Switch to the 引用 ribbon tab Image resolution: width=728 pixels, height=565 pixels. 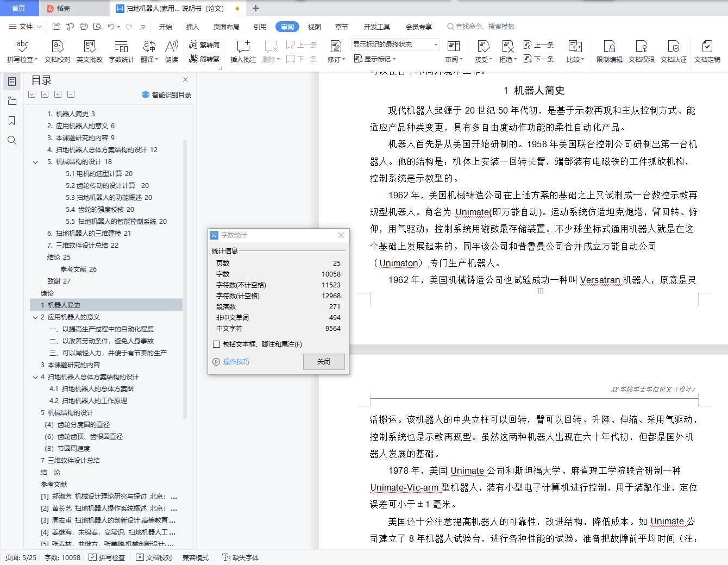(x=260, y=27)
